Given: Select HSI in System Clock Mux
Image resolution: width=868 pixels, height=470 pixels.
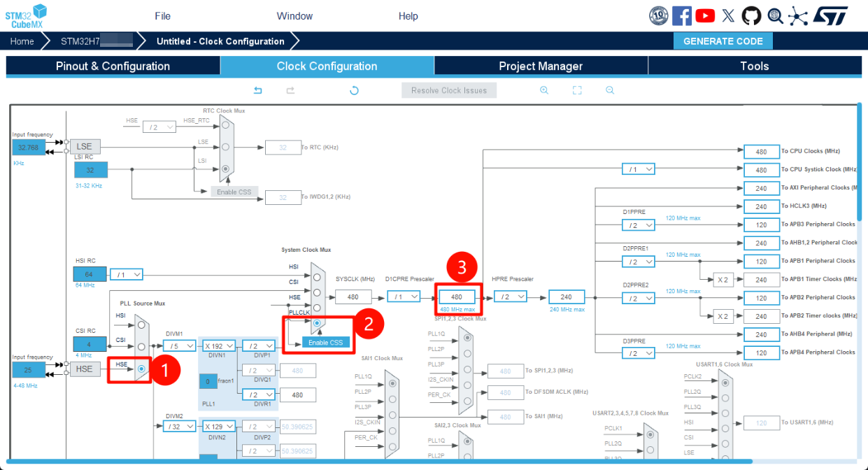Looking at the screenshot, I should click(x=318, y=276).
